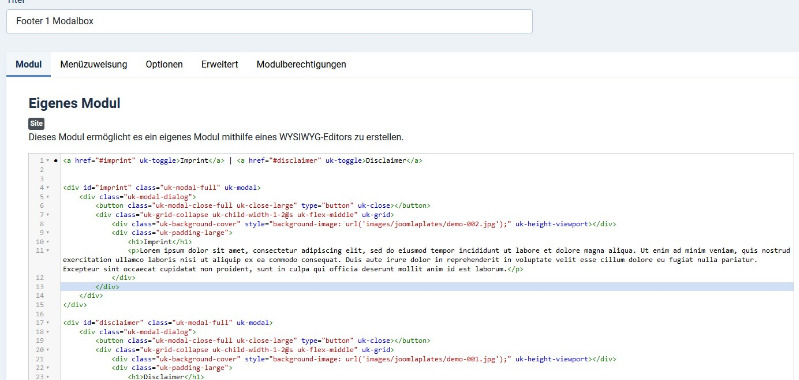Collapse the h1 Disclaimer fold on line 23
799x380 pixels.
point(47,377)
